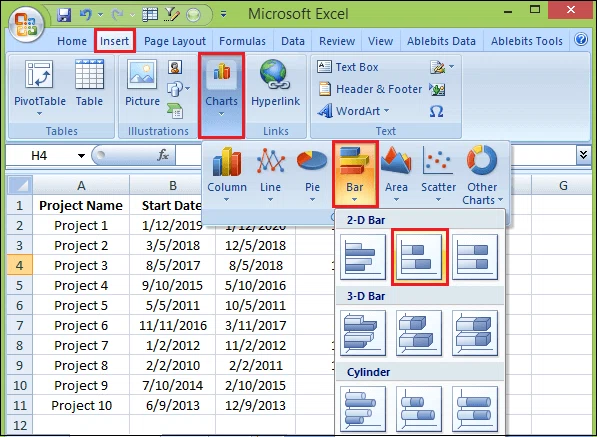Open the Ablebits Data tab
The width and height of the screenshot is (597, 437).
tap(441, 41)
